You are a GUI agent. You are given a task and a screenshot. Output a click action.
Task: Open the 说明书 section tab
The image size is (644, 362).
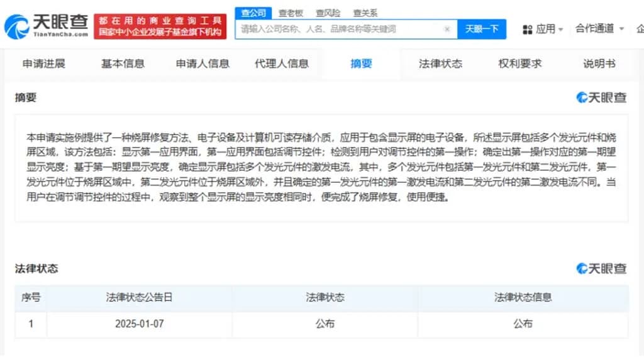tap(599, 63)
